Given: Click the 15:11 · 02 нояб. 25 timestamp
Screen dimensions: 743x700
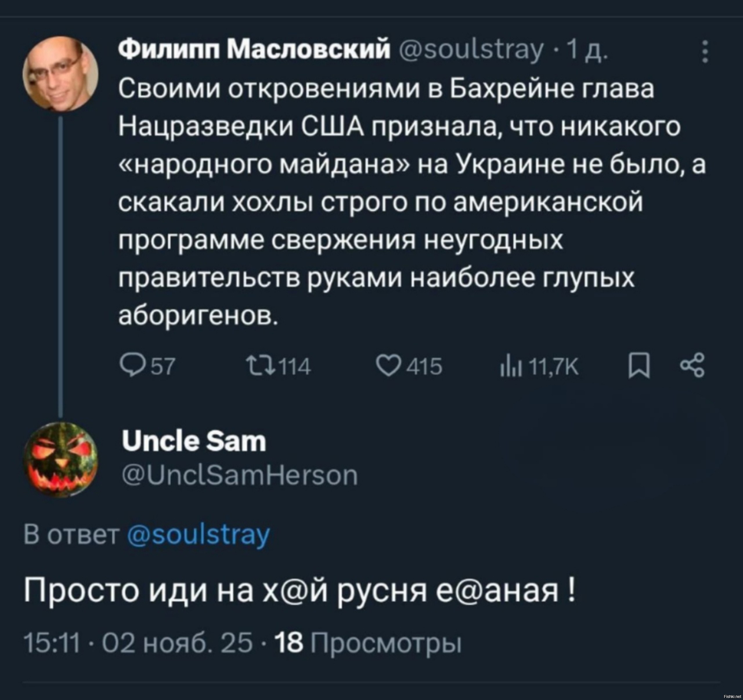Looking at the screenshot, I should pyautogui.click(x=138, y=644).
